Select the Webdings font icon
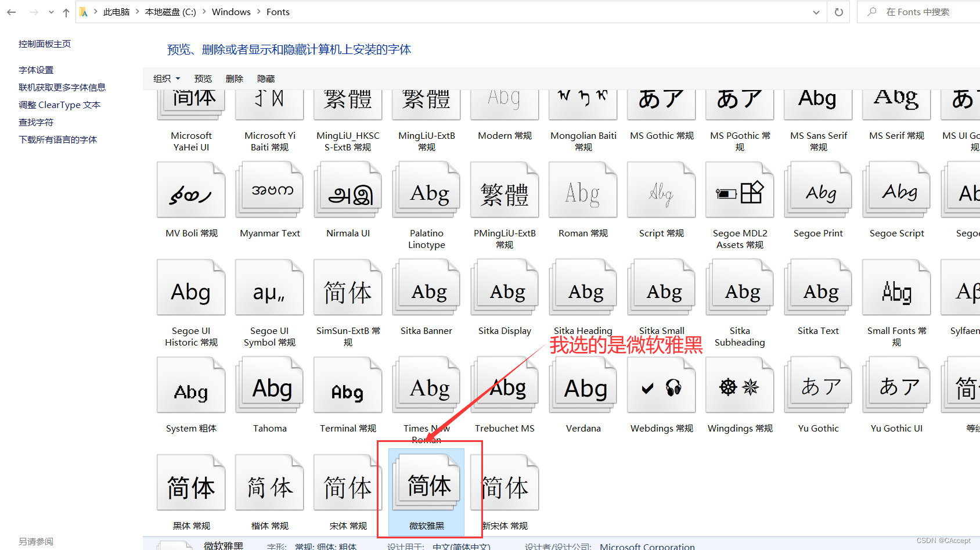 (x=661, y=385)
